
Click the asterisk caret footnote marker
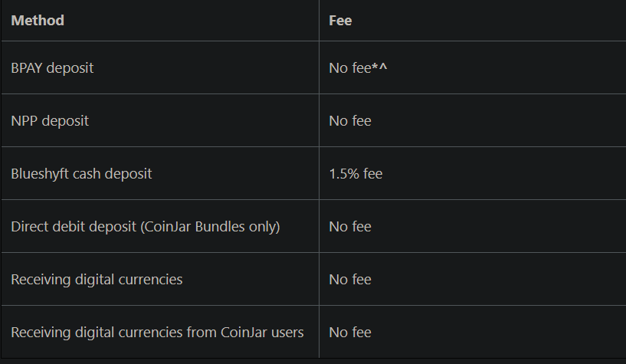(x=379, y=66)
